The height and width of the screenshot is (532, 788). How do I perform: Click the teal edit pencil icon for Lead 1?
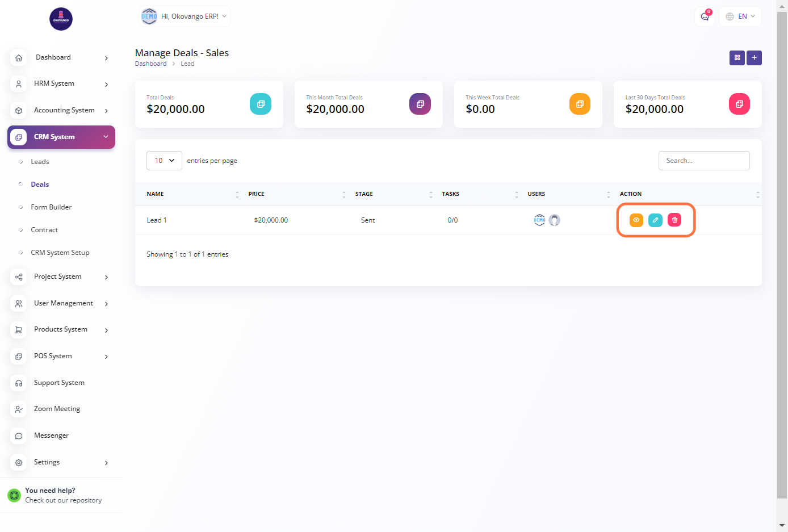[x=655, y=220]
